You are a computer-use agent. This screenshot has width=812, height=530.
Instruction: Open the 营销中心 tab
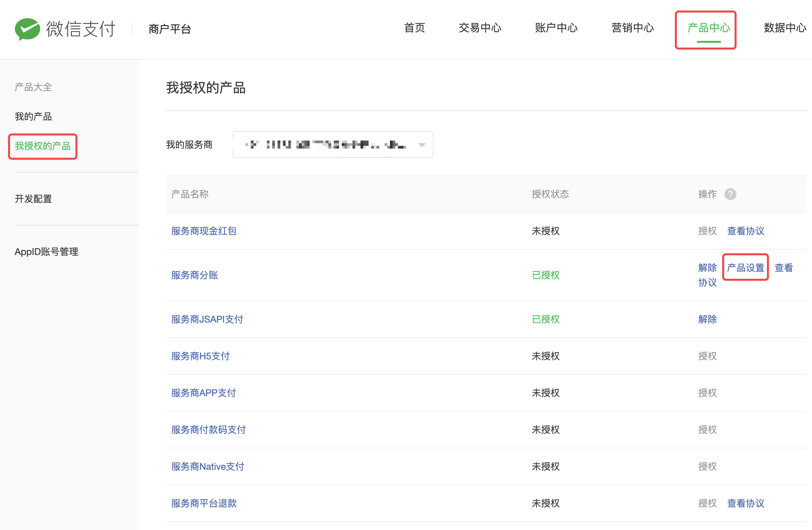[632, 28]
